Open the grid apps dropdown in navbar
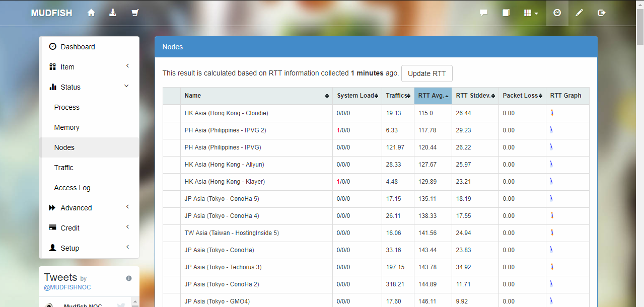 (531, 13)
